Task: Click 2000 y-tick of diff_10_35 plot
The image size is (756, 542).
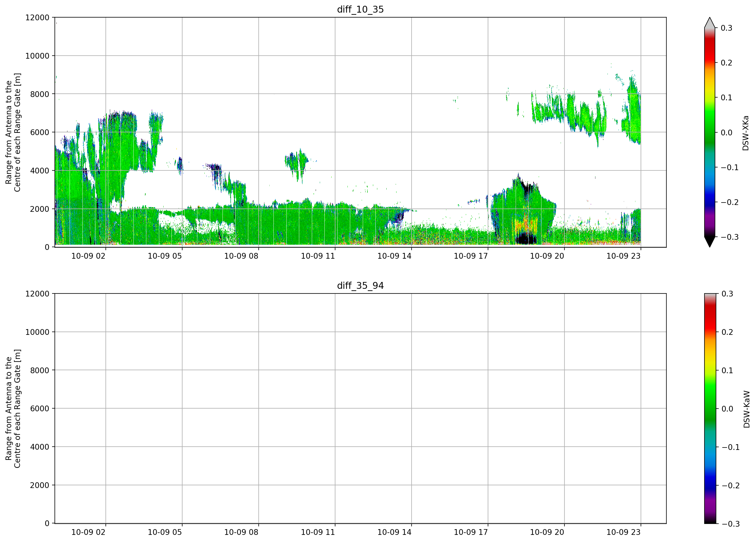Action: [x=40, y=209]
